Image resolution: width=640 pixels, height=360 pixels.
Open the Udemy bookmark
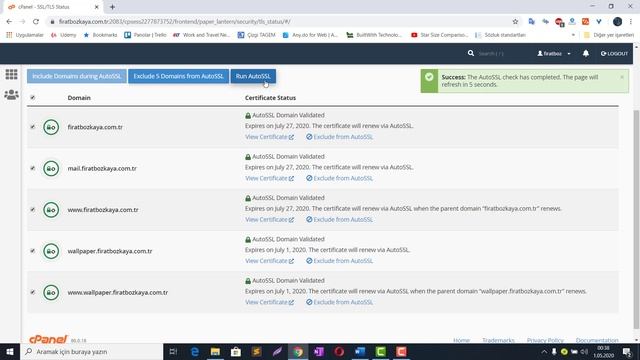click(64, 35)
